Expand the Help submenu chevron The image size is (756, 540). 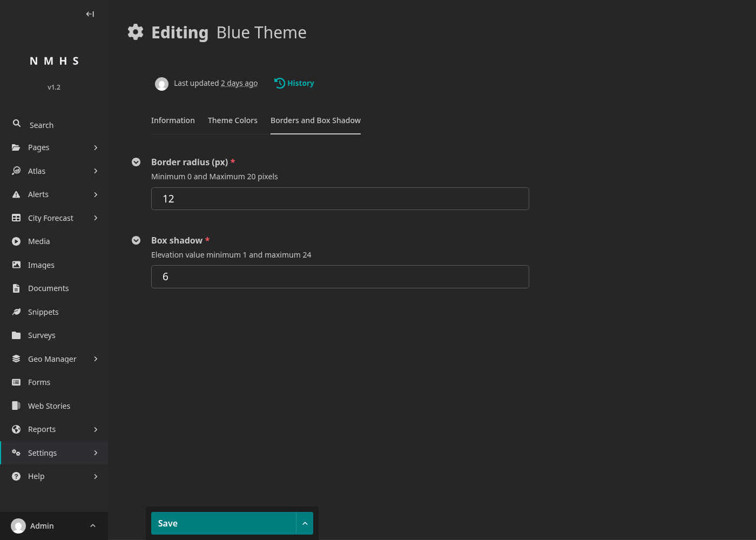coord(96,476)
